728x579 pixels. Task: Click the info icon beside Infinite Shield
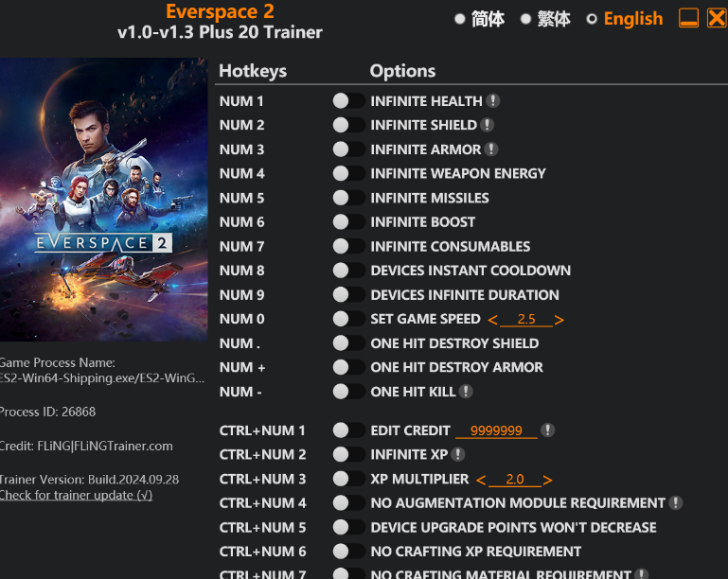point(487,125)
